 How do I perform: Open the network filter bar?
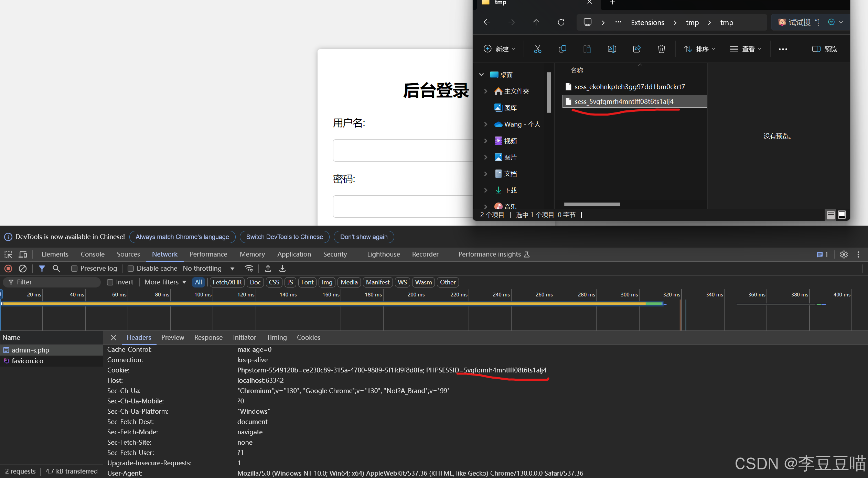pyautogui.click(x=42, y=269)
